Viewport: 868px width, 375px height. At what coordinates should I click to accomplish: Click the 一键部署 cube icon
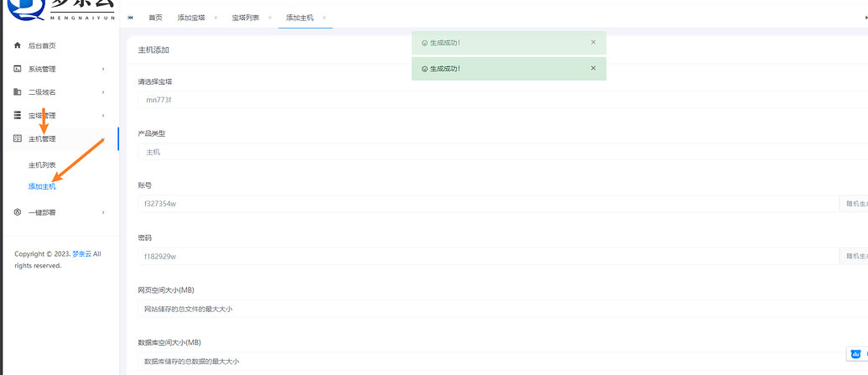[x=18, y=212]
